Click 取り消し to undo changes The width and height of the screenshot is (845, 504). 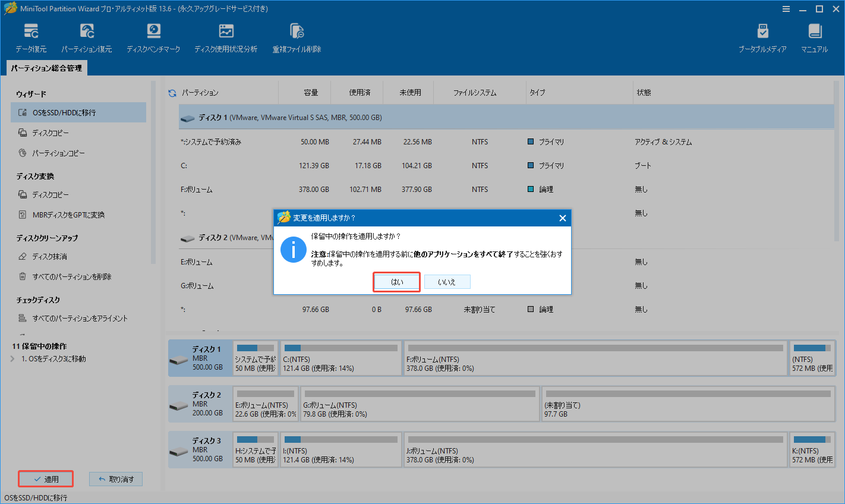pyautogui.click(x=115, y=478)
